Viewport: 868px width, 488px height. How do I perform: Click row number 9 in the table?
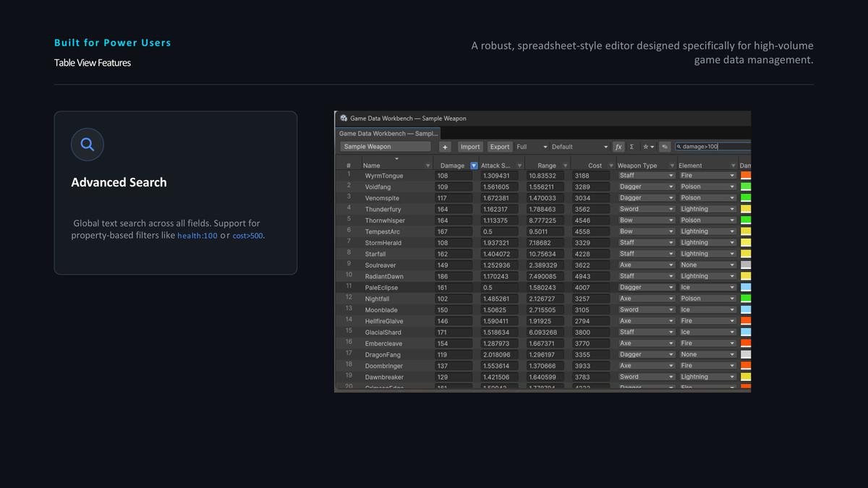349,265
